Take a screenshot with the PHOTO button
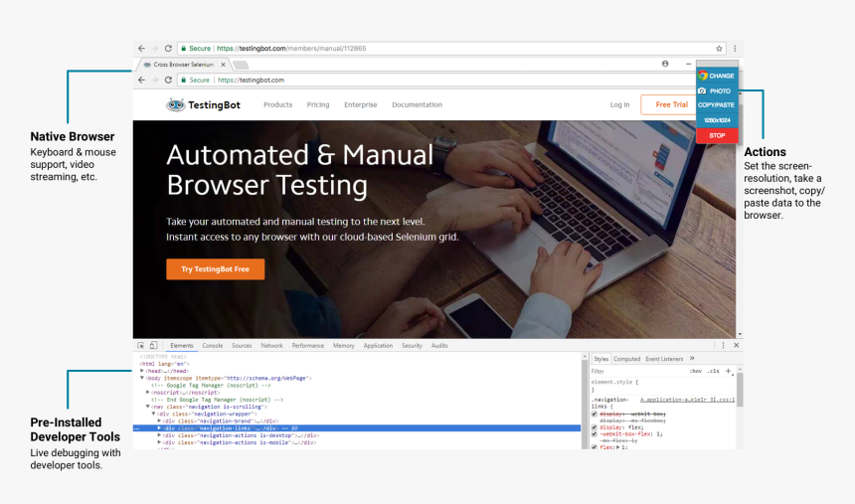The height and width of the screenshot is (504, 855). pos(717,91)
